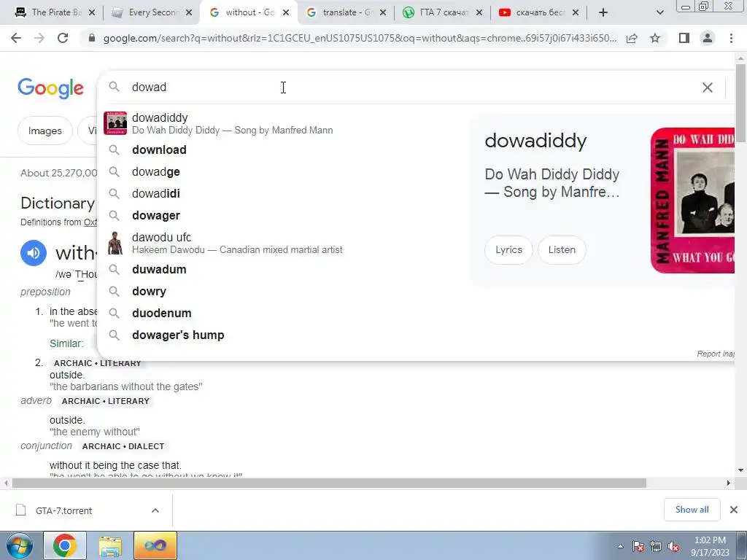Reload the current page
The width and height of the screenshot is (747, 560).
coord(63,38)
